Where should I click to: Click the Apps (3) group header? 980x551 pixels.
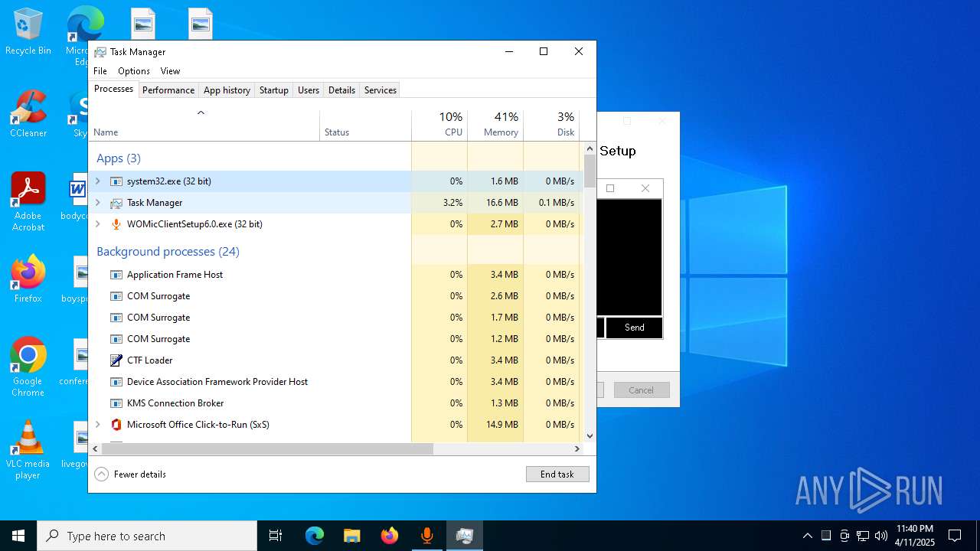[x=119, y=158]
